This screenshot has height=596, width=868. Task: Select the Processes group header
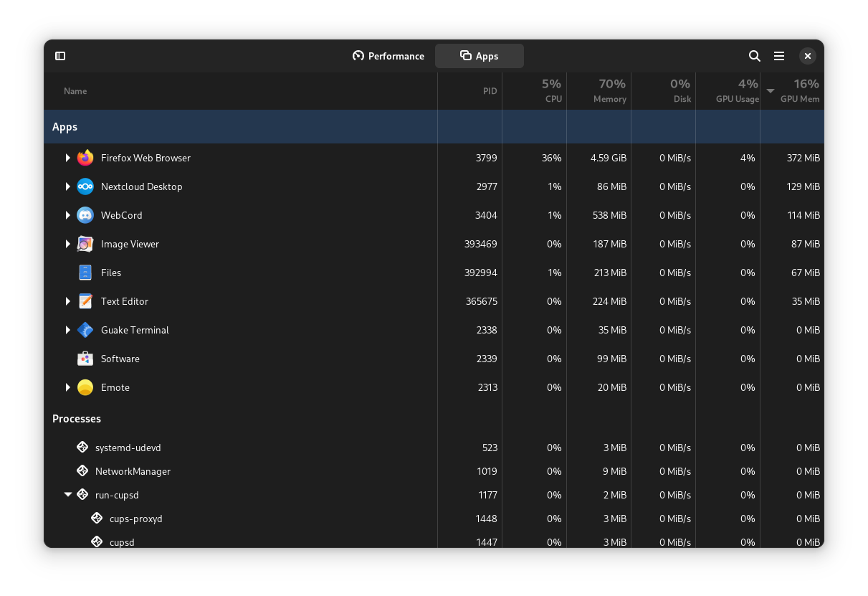point(434,419)
